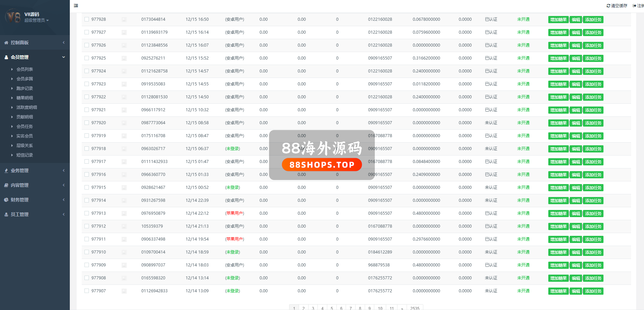Jump to page 5 in pagination
644x310 pixels.
(332, 308)
